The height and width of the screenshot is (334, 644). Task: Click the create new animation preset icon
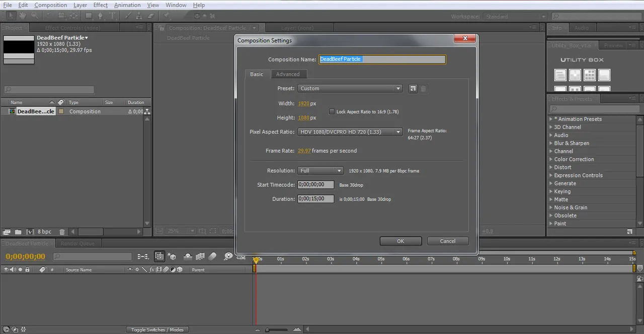[x=630, y=232]
